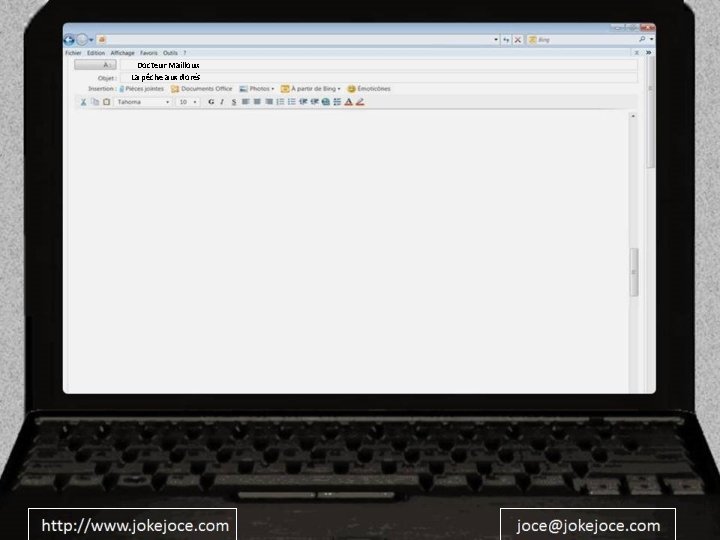Click the Cut scissors icon
Screen dimensions: 720x540
click(84, 102)
